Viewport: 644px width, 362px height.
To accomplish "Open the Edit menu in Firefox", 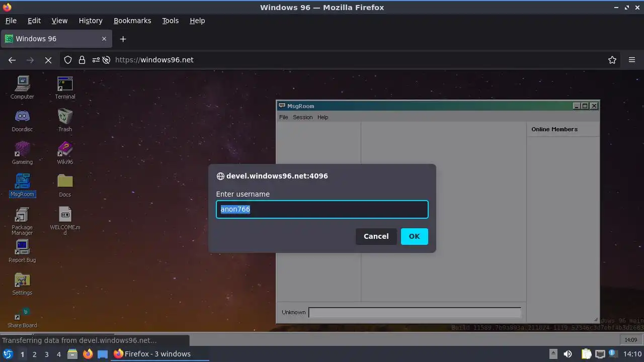I will coord(34,21).
